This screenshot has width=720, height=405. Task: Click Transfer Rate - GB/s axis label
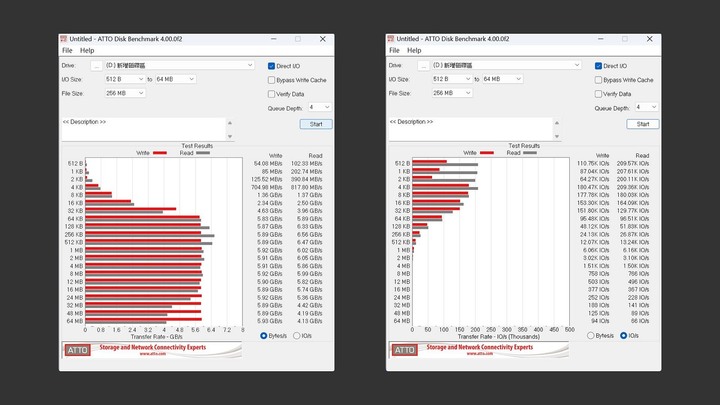point(156,337)
